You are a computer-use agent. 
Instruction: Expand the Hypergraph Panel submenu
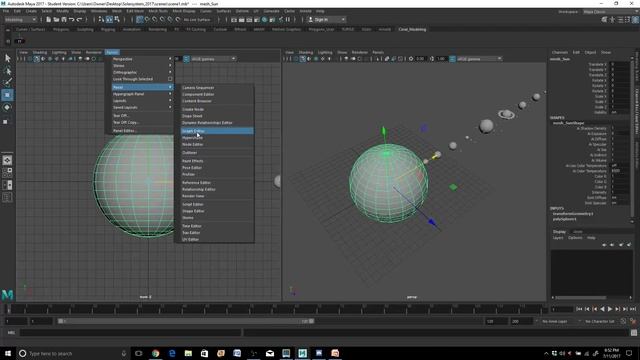click(142, 94)
